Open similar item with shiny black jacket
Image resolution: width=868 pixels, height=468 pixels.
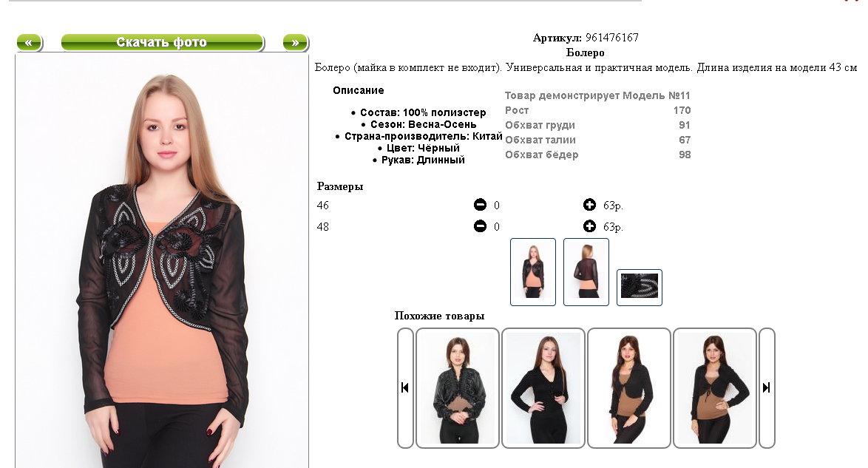click(457, 387)
